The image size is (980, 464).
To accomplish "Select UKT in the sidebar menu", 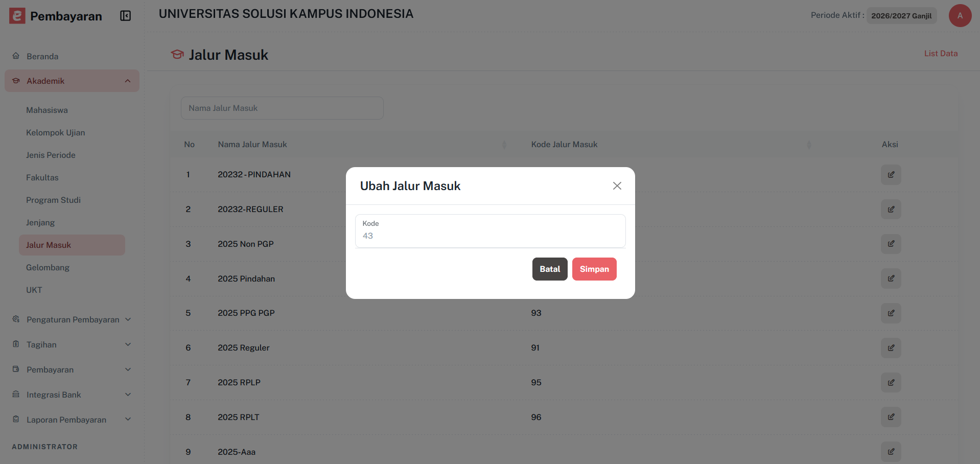I will pyautogui.click(x=34, y=290).
